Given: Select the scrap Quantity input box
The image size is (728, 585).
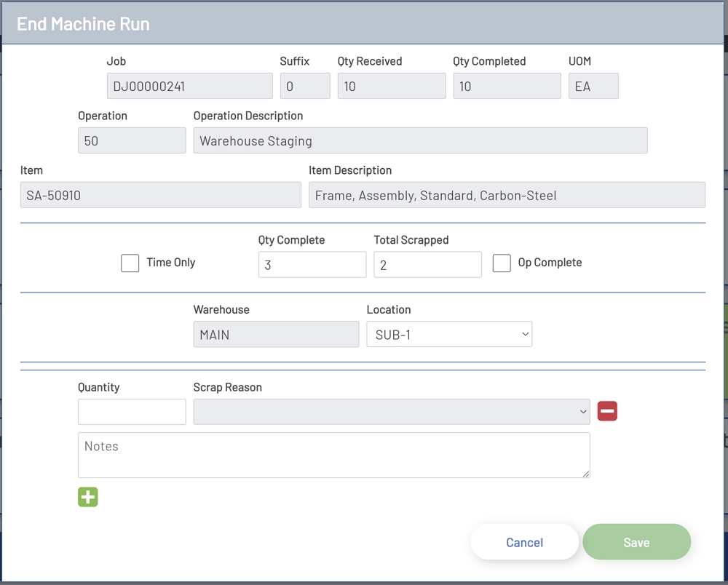Looking at the screenshot, I should click(132, 412).
